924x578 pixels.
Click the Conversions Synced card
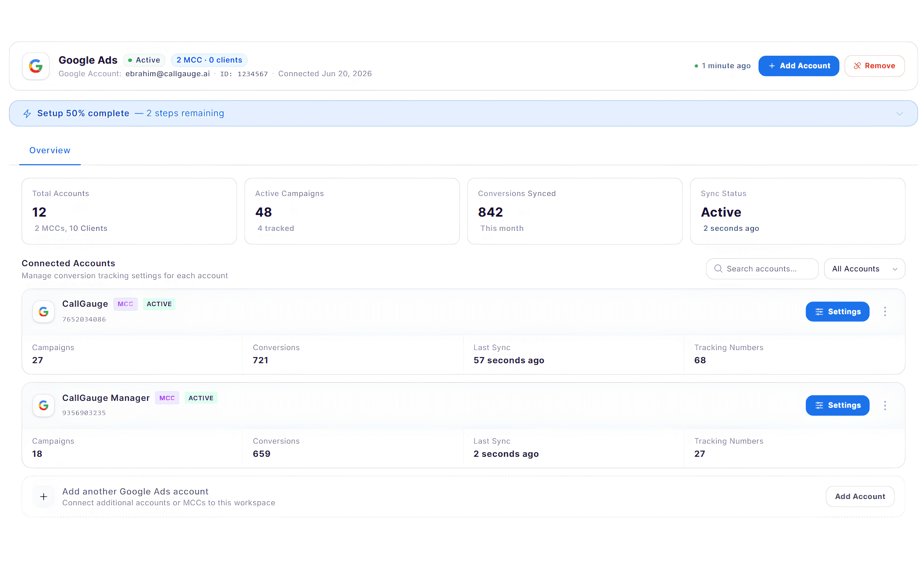[x=575, y=211]
